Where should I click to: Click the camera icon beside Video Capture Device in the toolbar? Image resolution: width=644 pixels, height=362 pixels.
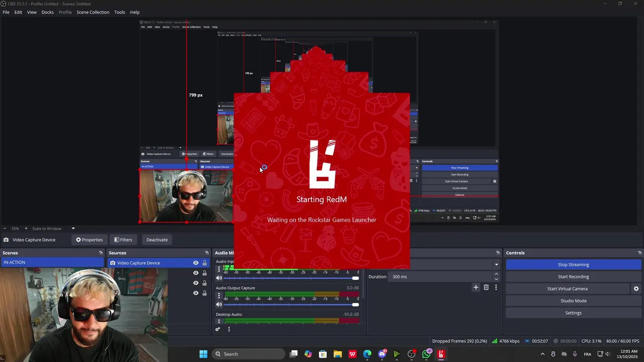[6, 240]
